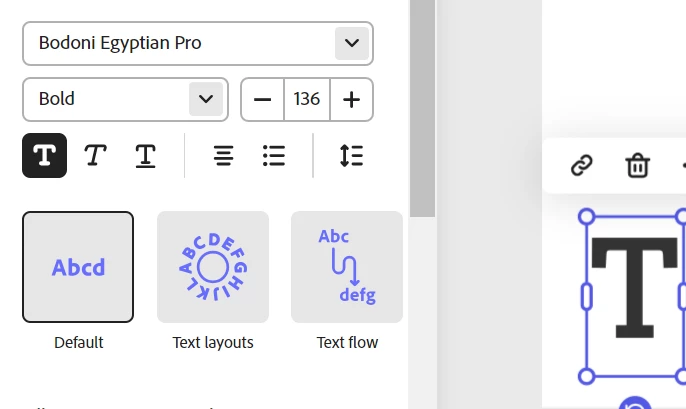This screenshot has width=686, height=409.
Task: Open bulleted list options
Action: point(274,155)
